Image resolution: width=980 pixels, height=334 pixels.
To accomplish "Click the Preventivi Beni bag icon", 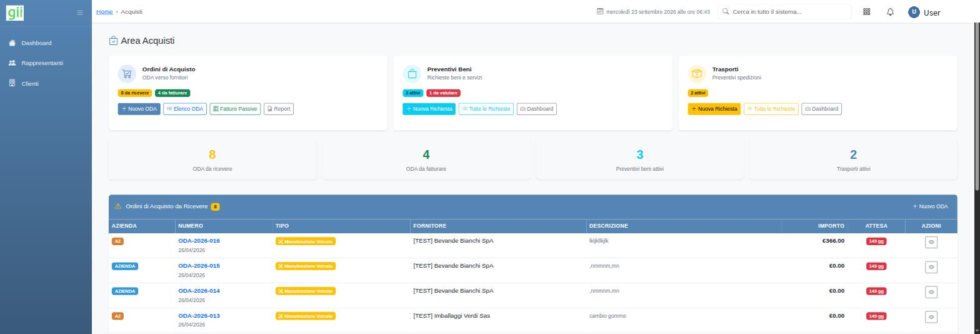I will (x=412, y=74).
